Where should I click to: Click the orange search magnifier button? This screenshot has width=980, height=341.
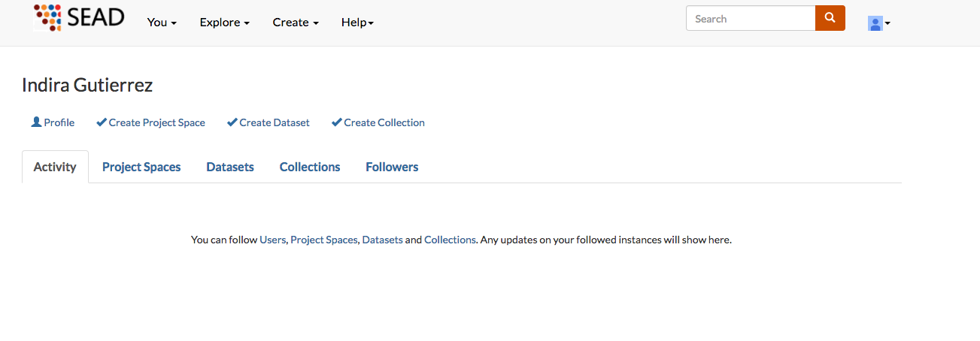(830, 19)
